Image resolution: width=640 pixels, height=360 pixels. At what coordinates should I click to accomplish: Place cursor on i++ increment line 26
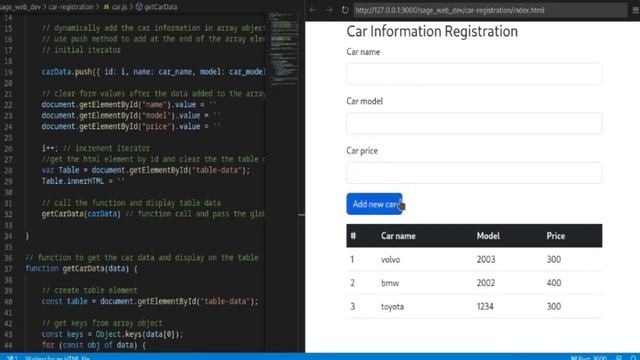tap(96, 148)
